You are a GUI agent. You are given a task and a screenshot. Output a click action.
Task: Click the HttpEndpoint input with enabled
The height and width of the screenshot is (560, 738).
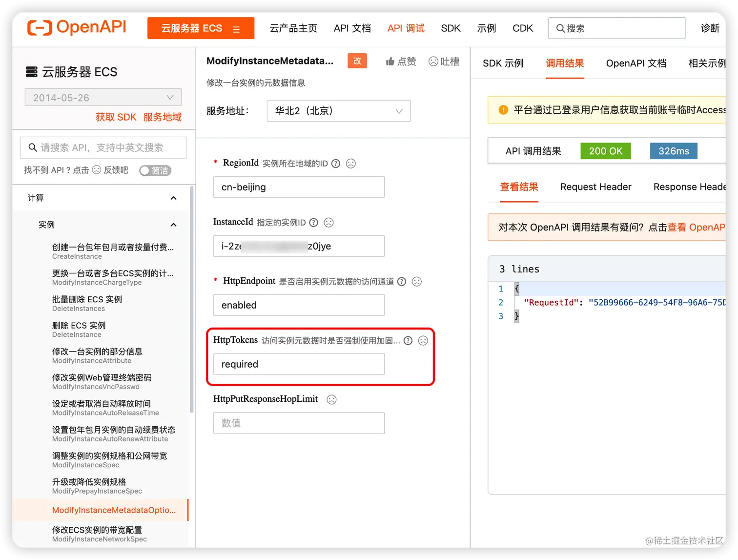coord(299,305)
